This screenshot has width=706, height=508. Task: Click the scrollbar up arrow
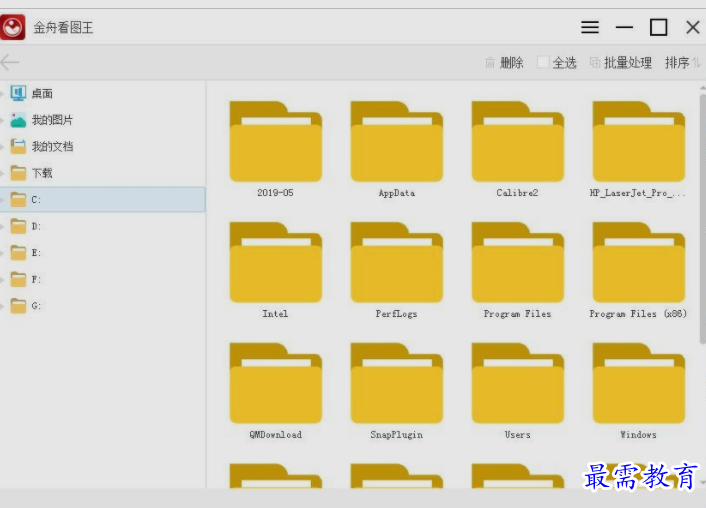pos(703,87)
